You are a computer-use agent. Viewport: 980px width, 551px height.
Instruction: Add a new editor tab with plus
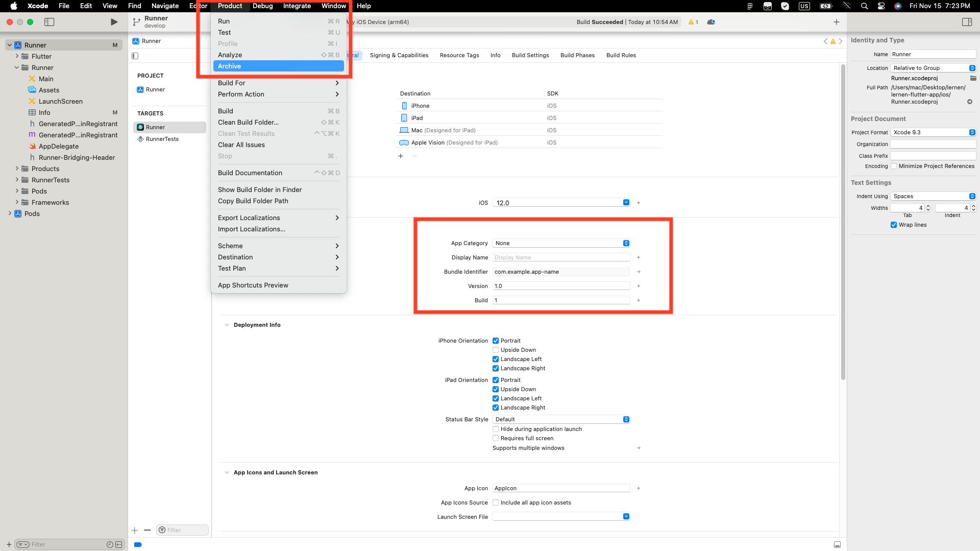coord(836,22)
